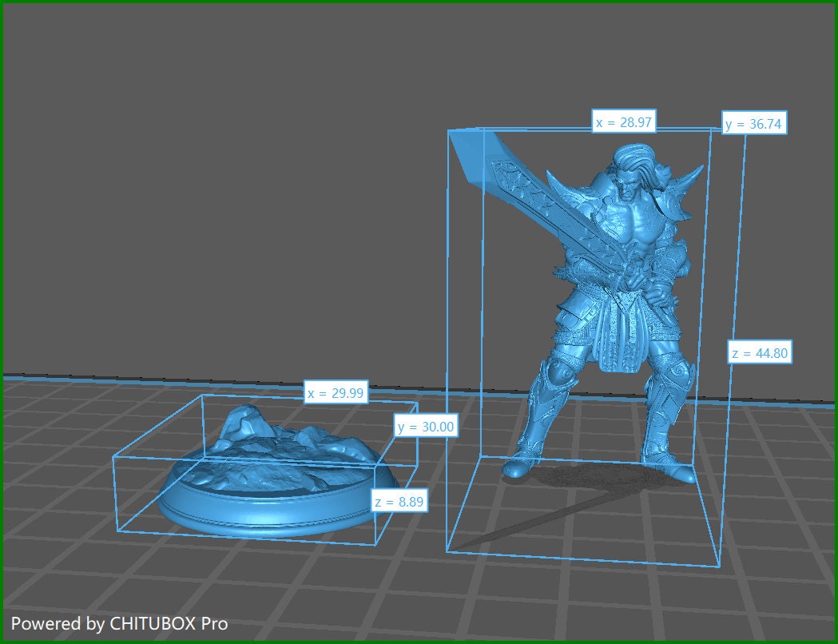Viewport: 838px width, 644px height.
Task: Click the warrior's 'x = 28.97' label
Action: (x=624, y=121)
